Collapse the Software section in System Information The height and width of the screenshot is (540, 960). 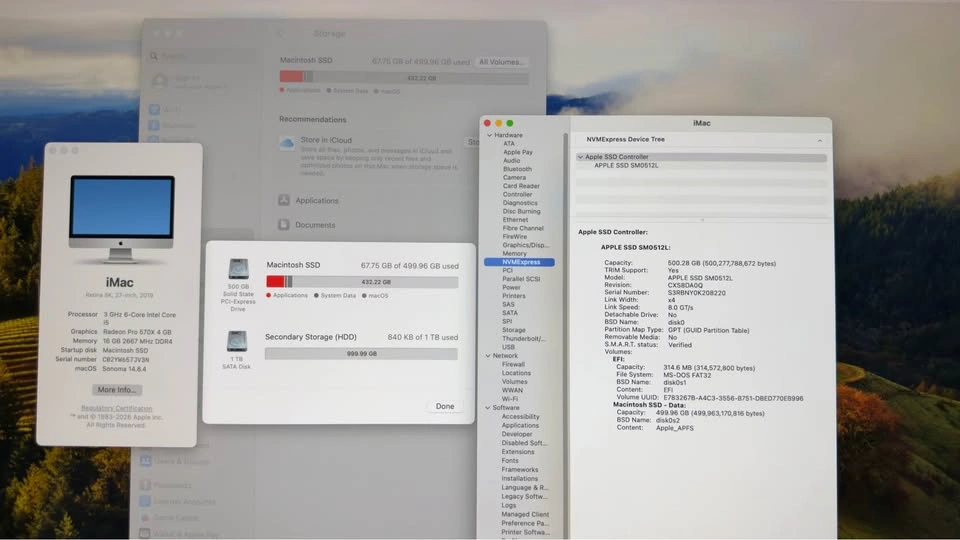[488, 408]
